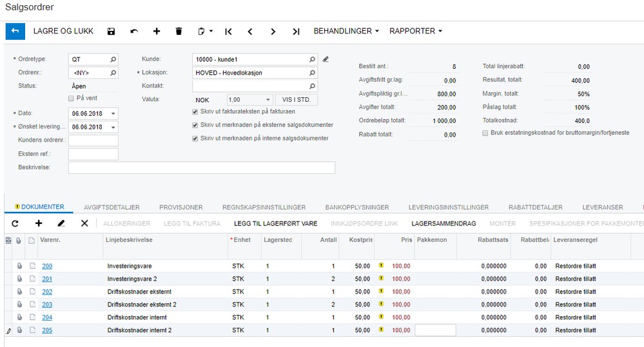Image resolution: width=644 pixels, height=347 pixels.
Task: Open the clipboard copy-paste dropdown
Action: [x=205, y=31]
